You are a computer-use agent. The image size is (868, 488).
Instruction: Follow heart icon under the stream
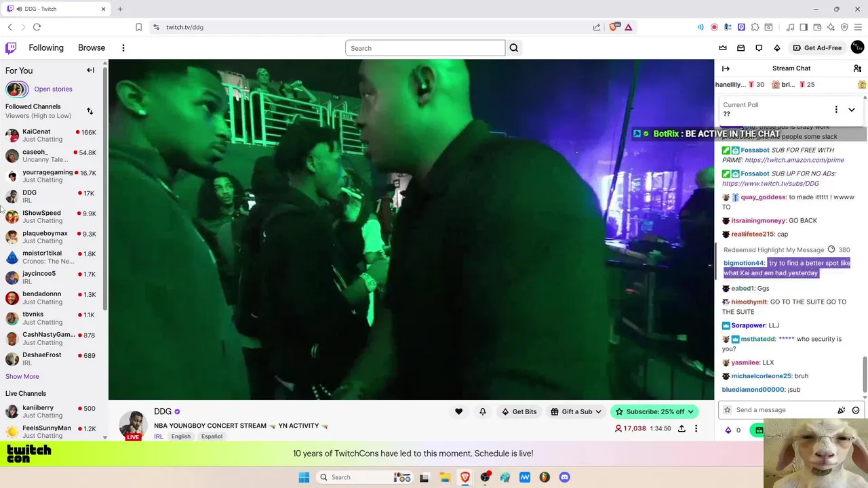[x=458, y=411]
